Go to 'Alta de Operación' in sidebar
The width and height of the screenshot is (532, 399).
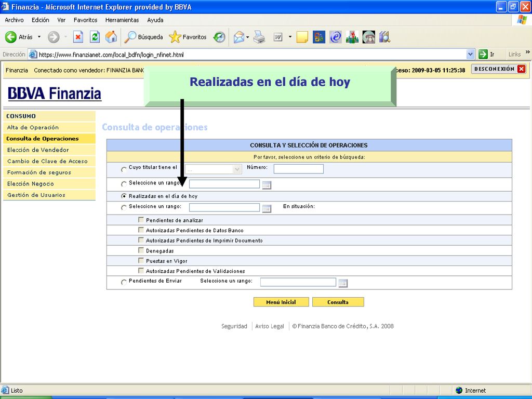tap(49, 128)
